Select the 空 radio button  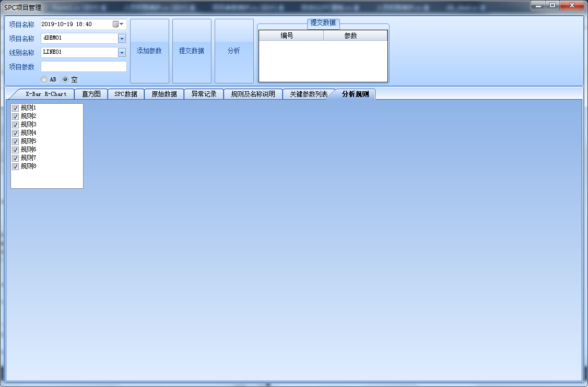click(x=65, y=79)
